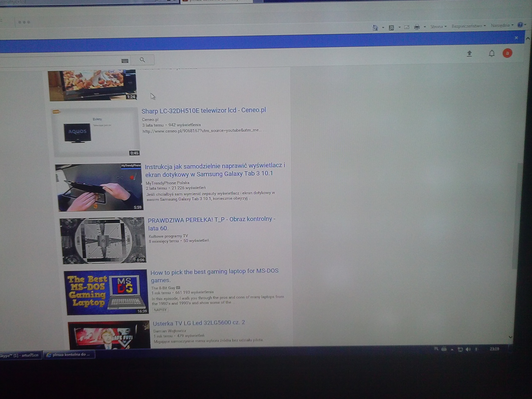Viewport: 532px width, 399px height.
Task: Click the Print icon
Action: 417,27
